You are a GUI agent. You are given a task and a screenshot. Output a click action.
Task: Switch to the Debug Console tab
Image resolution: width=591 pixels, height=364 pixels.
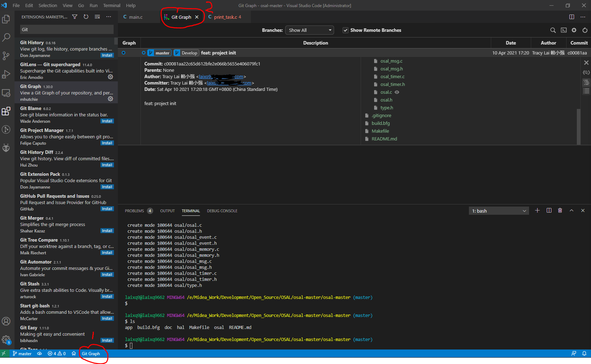[x=222, y=211]
